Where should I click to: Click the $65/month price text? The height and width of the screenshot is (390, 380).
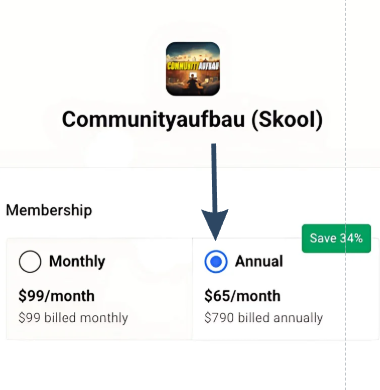click(x=242, y=296)
